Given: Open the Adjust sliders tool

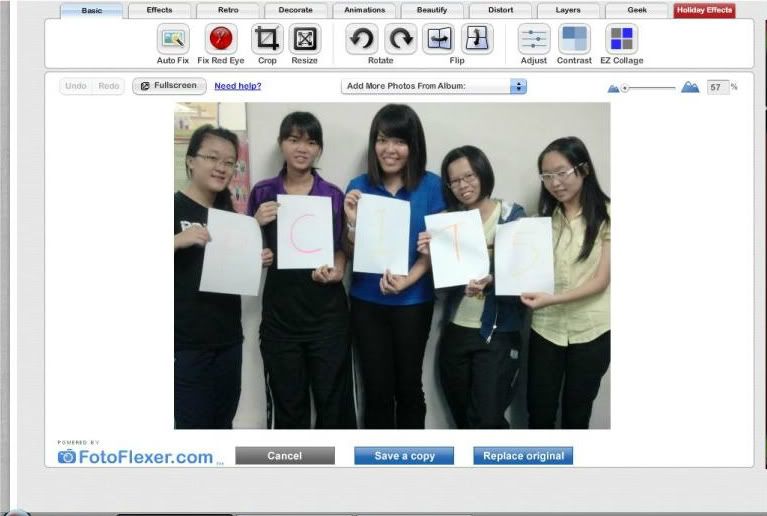Looking at the screenshot, I should click(x=534, y=39).
